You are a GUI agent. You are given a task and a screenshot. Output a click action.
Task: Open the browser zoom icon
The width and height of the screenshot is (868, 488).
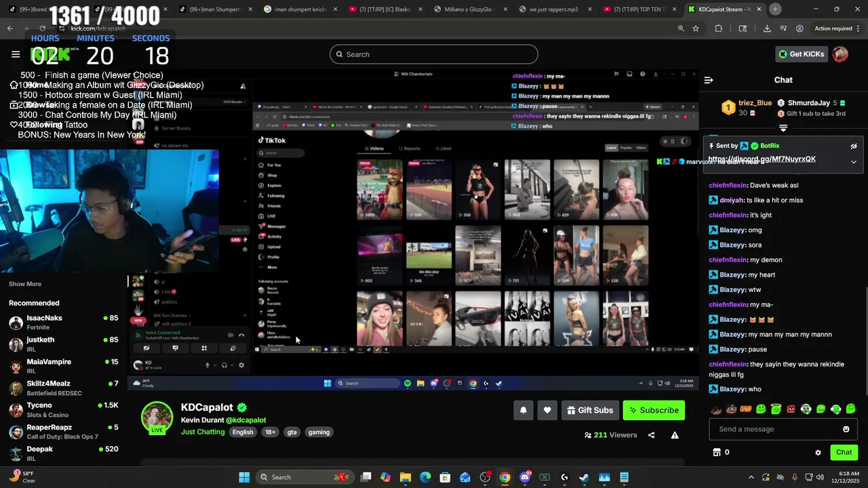point(681,28)
